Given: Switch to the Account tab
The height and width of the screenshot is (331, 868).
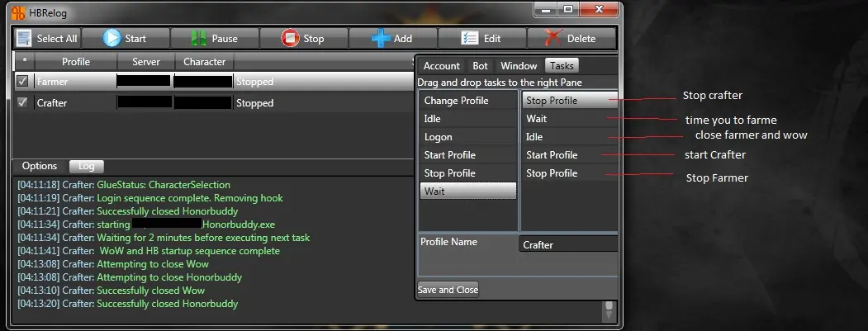Looking at the screenshot, I should (x=441, y=66).
